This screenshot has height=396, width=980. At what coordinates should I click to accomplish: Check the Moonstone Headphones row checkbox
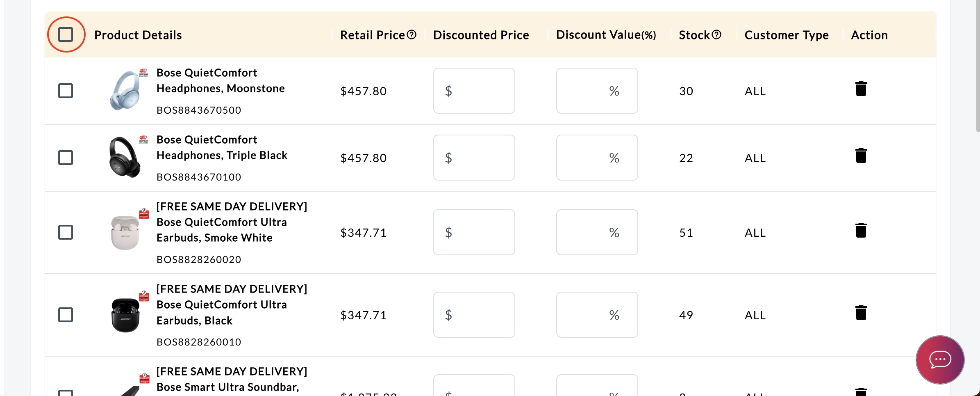tap(66, 91)
